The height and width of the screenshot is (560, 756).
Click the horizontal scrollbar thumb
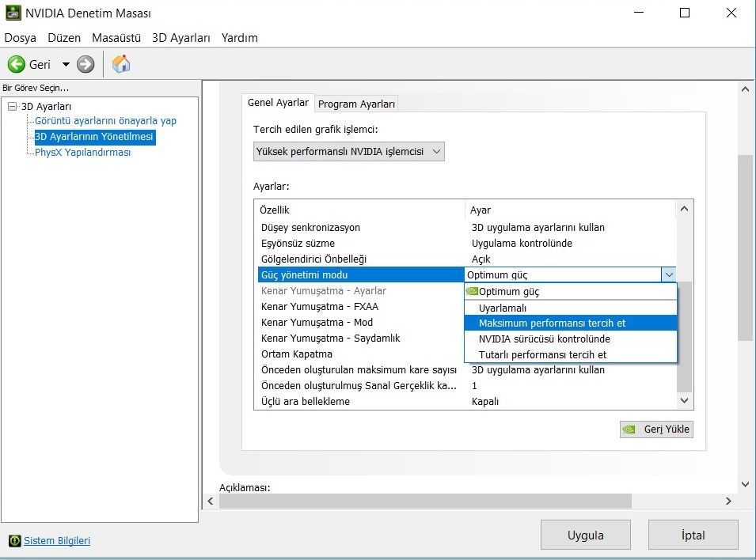(425, 501)
